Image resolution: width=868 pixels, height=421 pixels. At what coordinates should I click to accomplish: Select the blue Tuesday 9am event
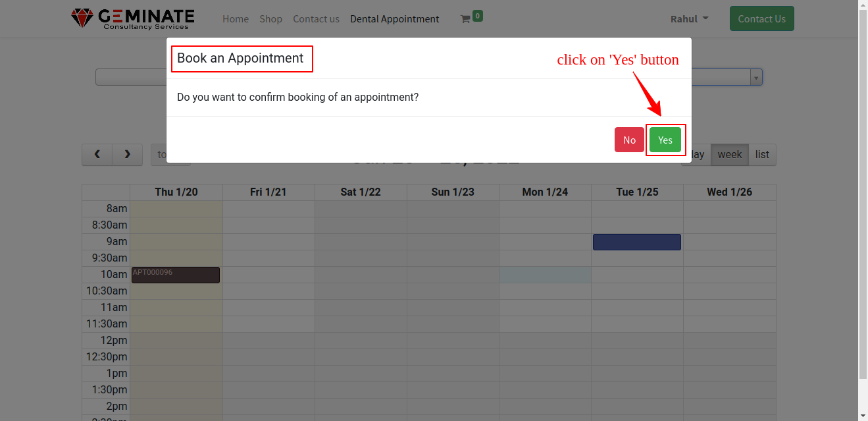636,242
